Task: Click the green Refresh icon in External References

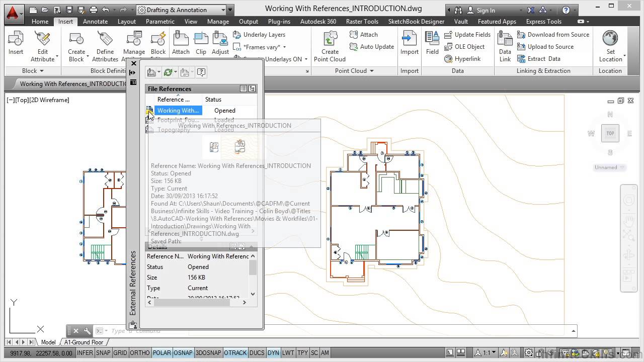Action: tap(168, 72)
